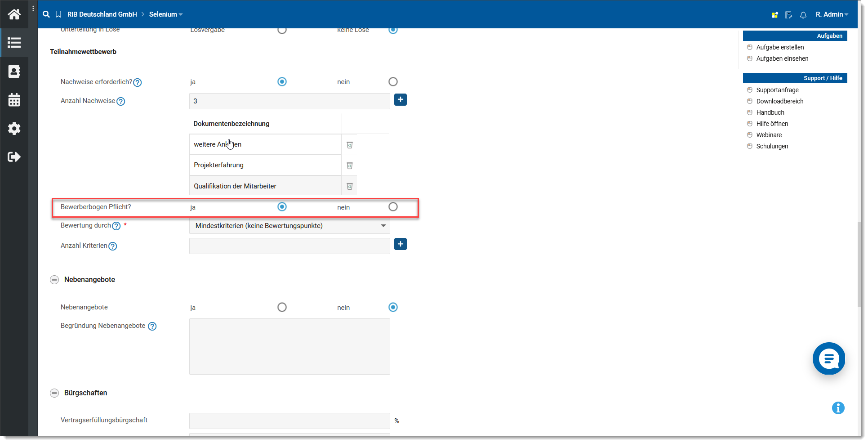Add a Kriterium with the plus button

pyautogui.click(x=401, y=244)
